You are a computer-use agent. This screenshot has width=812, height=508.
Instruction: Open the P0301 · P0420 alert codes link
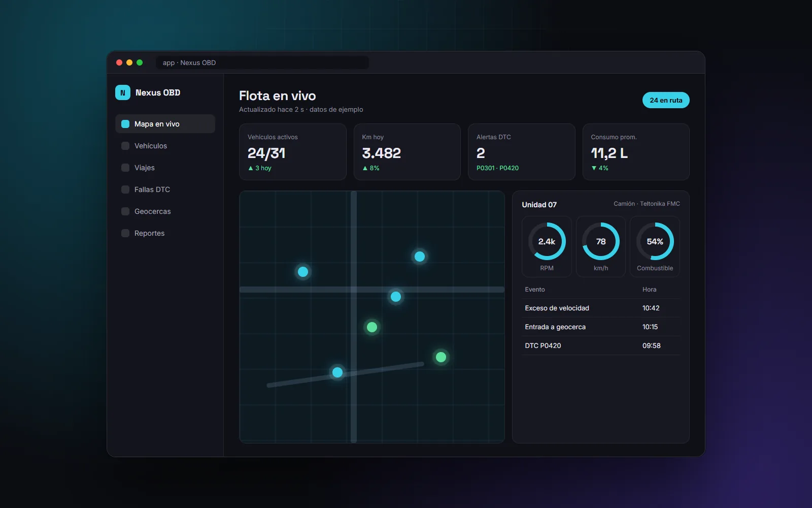coord(497,168)
